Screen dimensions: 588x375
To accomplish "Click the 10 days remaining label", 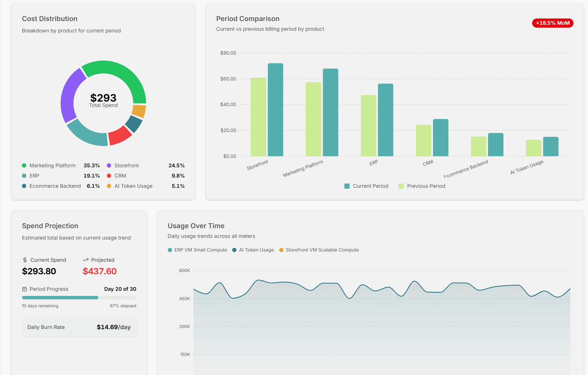I will 40,306.
